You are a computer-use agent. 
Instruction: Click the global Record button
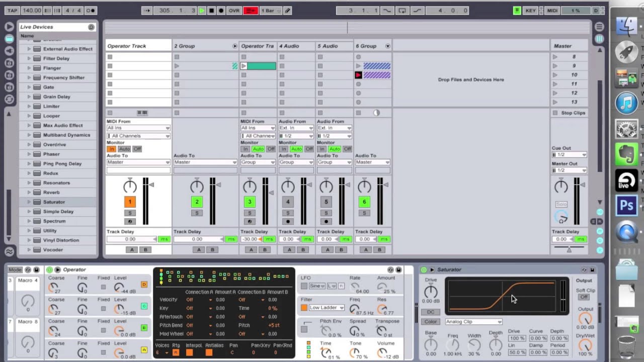click(x=221, y=11)
